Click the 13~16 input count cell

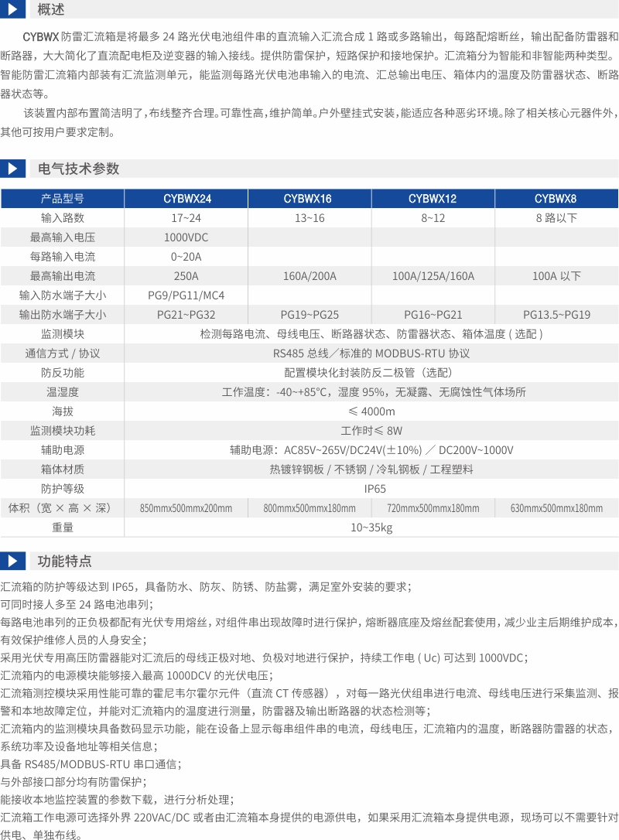[309, 218]
